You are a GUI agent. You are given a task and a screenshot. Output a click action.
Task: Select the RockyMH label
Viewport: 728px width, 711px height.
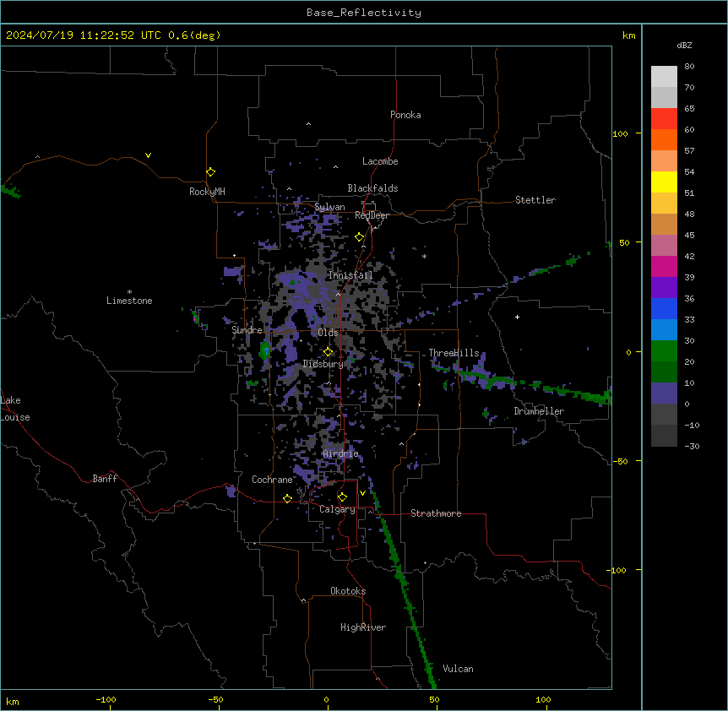coord(207,192)
